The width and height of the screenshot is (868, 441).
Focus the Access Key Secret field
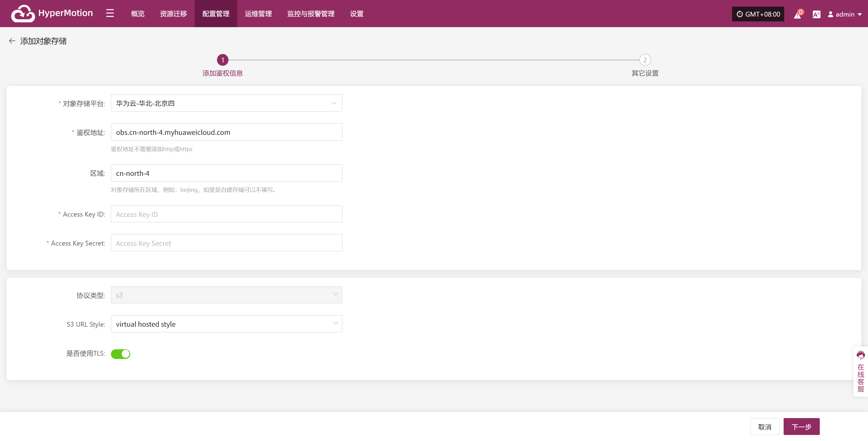coord(226,243)
